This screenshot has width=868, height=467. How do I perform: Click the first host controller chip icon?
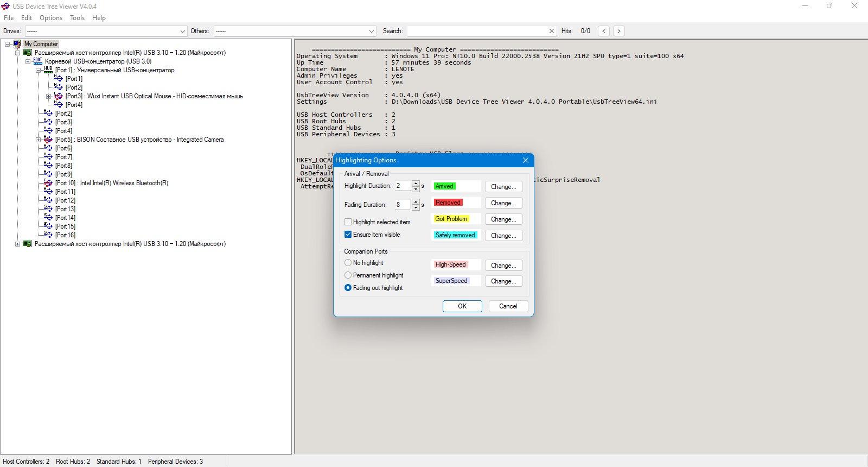coord(28,53)
